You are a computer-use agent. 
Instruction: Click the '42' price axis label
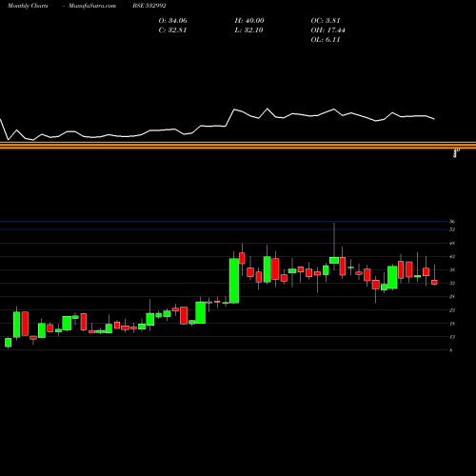point(452,256)
